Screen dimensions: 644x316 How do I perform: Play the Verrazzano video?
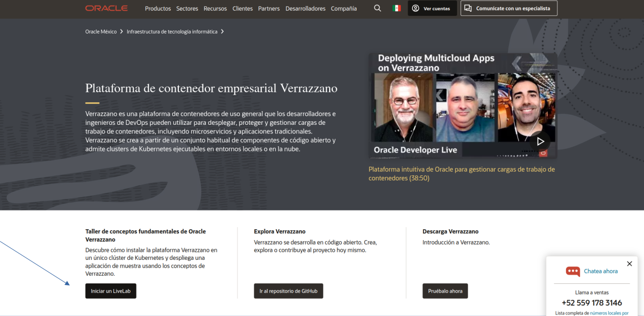541,141
